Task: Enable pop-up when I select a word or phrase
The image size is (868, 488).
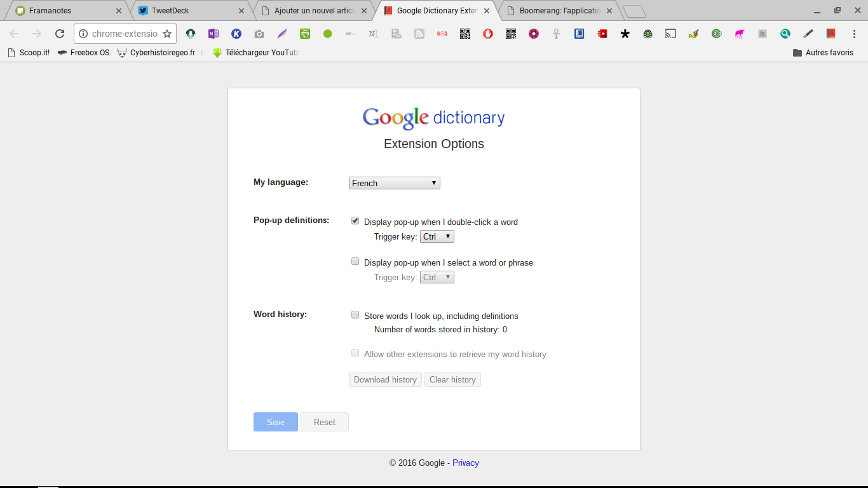Action: 355,262
